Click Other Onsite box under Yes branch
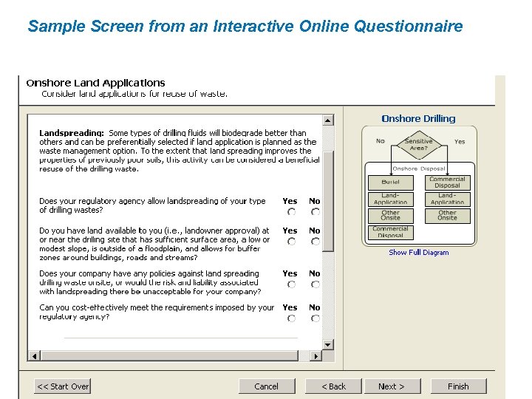Image resolution: width=532 pixels, height=399 pixels. (448, 216)
